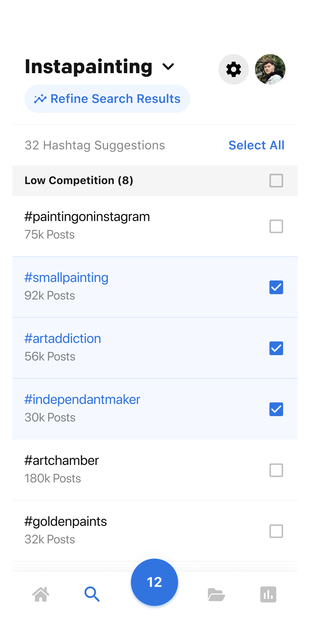Image resolution: width=309 pixels, height=644 pixels.
Task: Open the Search tab magnifier icon
Action: pyautogui.click(x=92, y=594)
